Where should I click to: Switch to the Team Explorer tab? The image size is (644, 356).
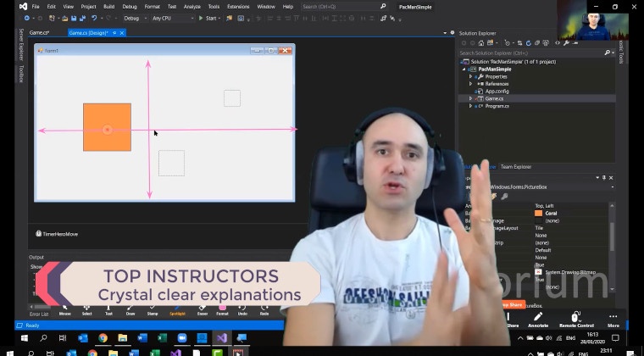tap(515, 167)
